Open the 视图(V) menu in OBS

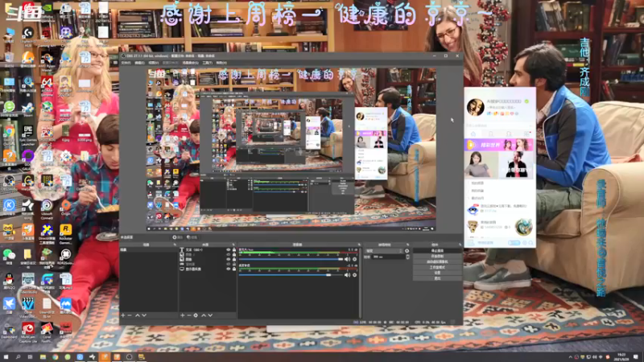pyautogui.click(x=153, y=63)
